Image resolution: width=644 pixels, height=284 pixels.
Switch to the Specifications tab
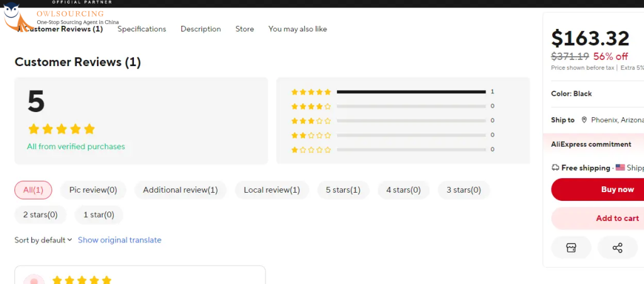142,29
